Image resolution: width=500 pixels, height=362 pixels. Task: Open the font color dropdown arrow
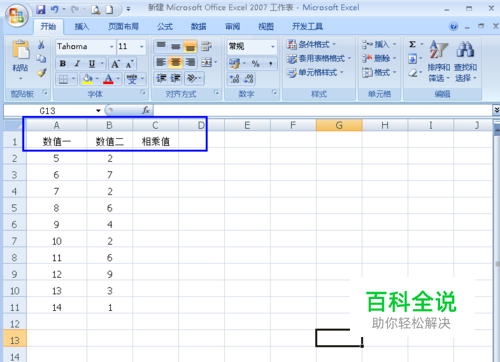click(118, 79)
